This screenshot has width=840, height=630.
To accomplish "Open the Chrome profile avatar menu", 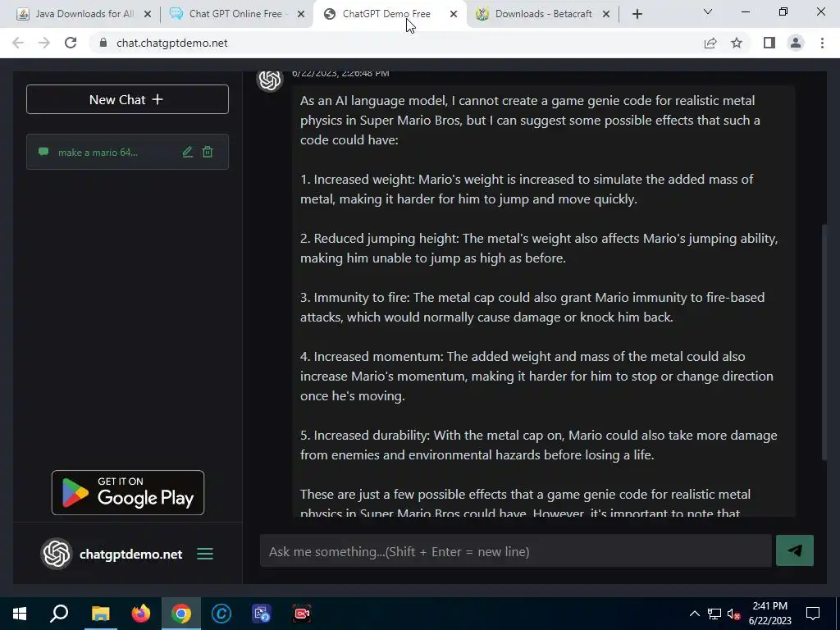I will click(796, 43).
